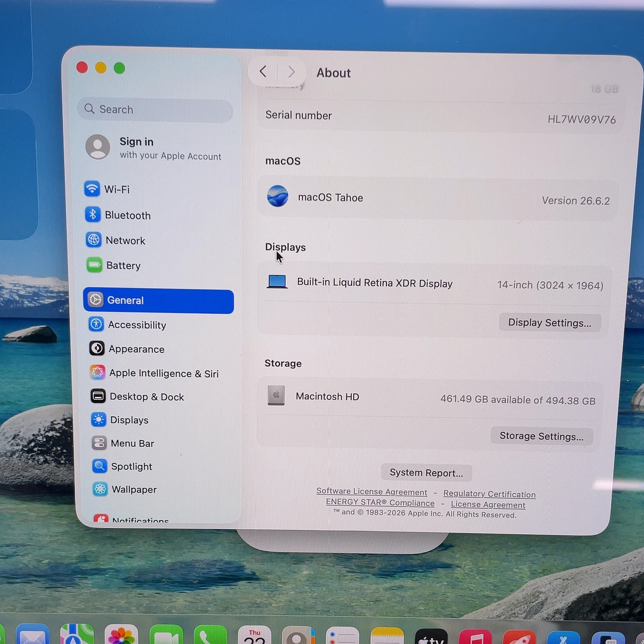Viewport: 644px width, 644px height.
Task: Click the Storage Settings button
Action: point(541,436)
